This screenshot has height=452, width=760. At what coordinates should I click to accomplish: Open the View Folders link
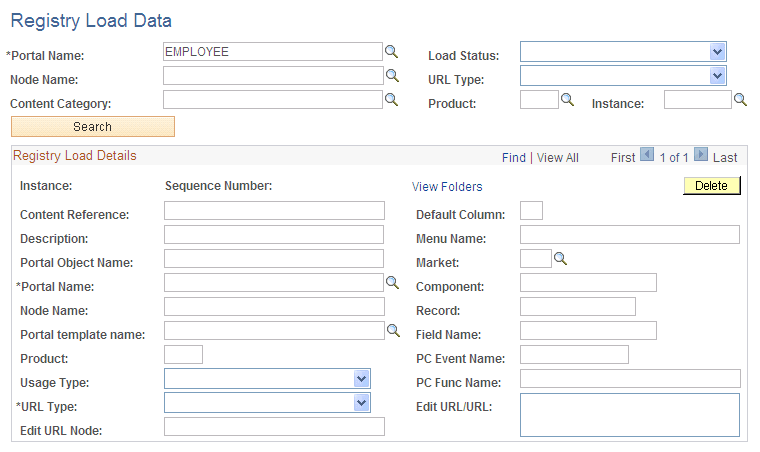tap(447, 187)
